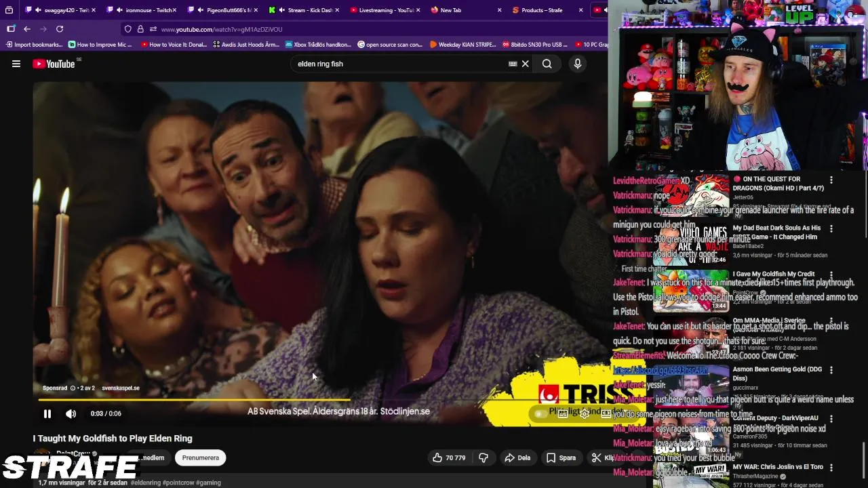The height and width of the screenshot is (488, 868).
Task: Save the video with Spara button
Action: click(561, 458)
